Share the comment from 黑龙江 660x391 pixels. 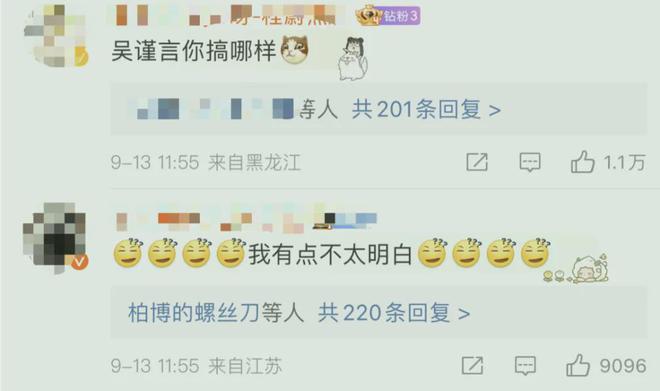[x=477, y=162]
